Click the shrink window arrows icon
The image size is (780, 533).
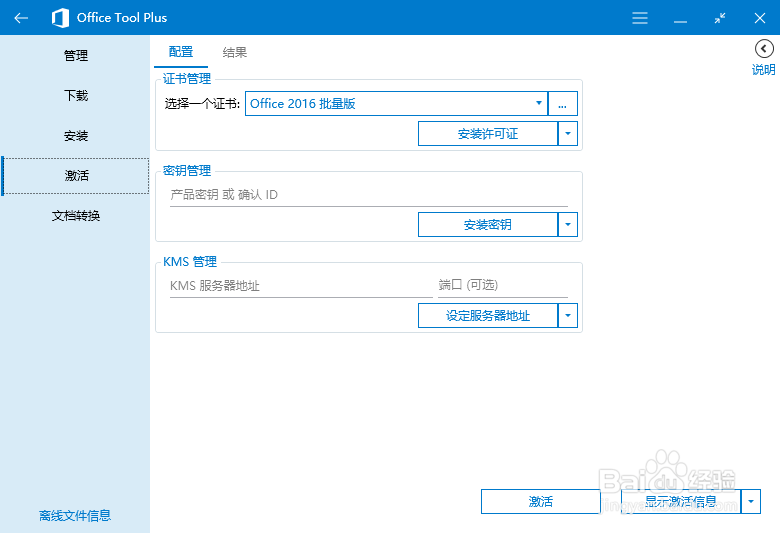[x=720, y=18]
